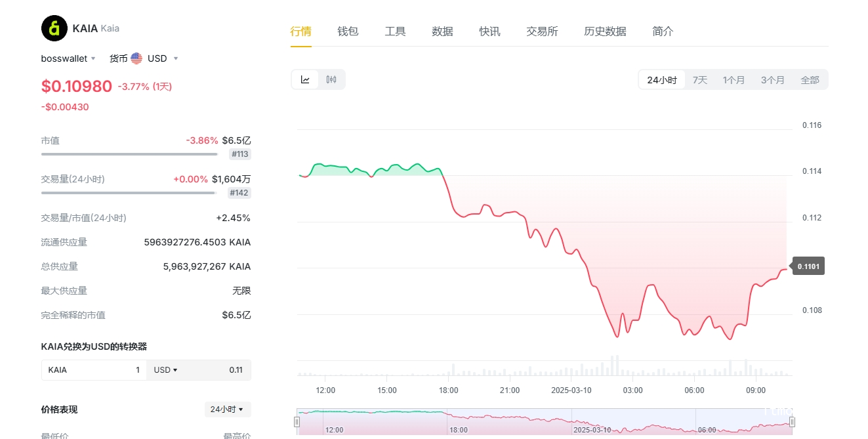Switch to the 交易所 tab
Image resolution: width=868 pixels, height=439 pixels.
pos(542,31)
